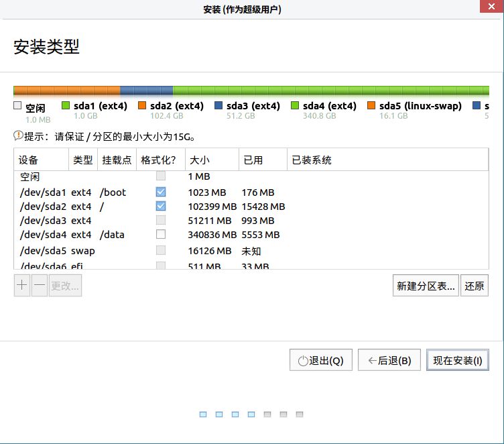Toggle format checkbox for /dev/sda3

pyautogui.click(x=161, y=220)
